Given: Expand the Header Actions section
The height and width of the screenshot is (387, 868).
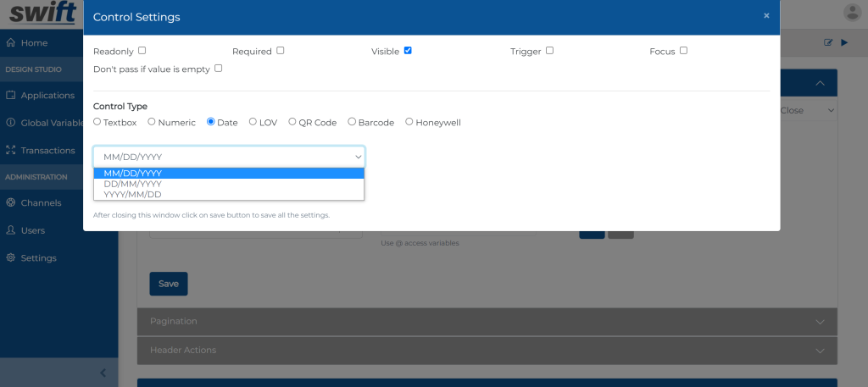Looking at the screenshot, I should (x=487, y=350).
